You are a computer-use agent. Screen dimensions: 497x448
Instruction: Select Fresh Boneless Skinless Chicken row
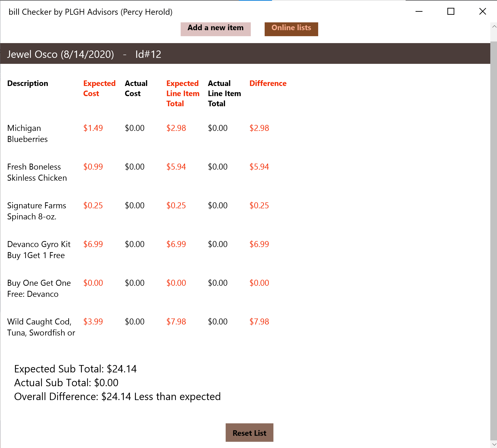coord(37,172)
